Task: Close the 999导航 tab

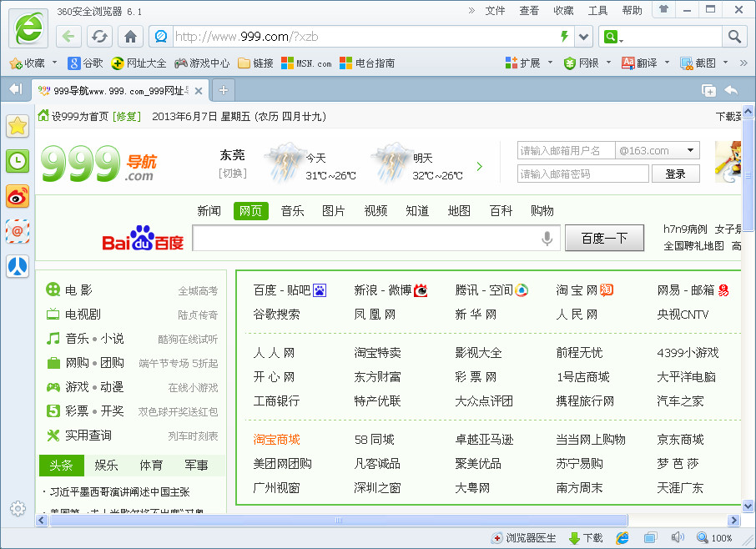Action: pos(198,91)
